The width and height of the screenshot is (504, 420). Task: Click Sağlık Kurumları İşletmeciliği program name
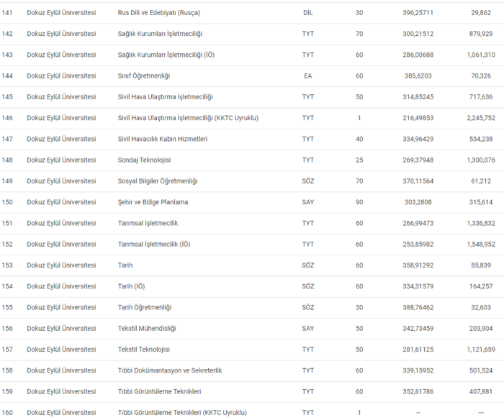(160, 34)
